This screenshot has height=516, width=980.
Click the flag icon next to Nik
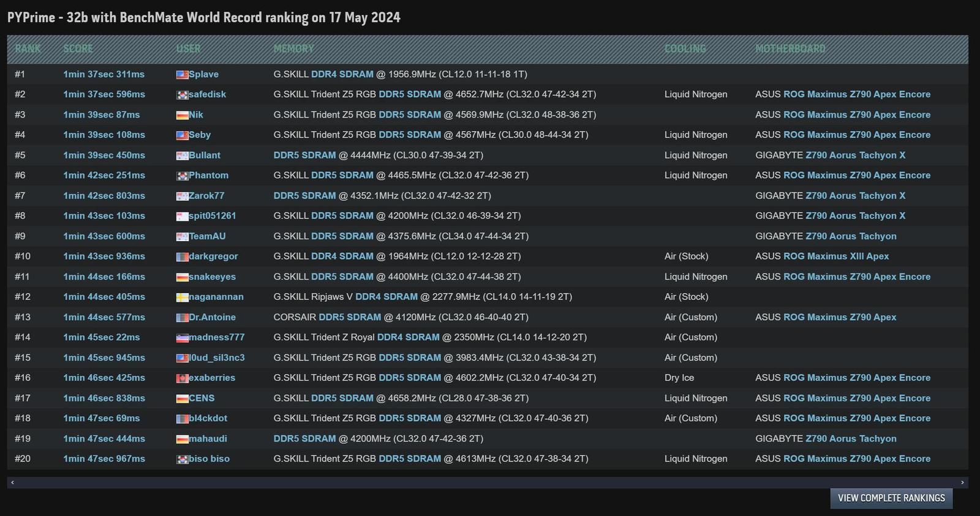(182, 115)
